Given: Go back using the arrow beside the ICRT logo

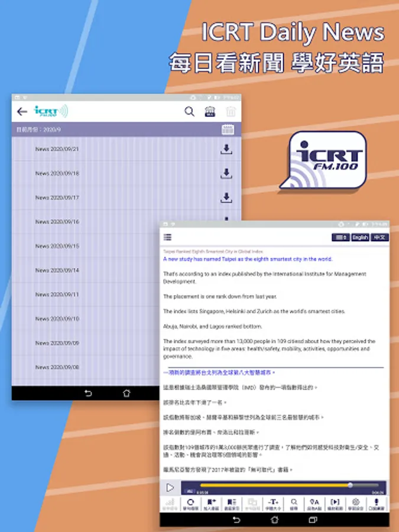Looking at the screenshot, I should [22, 112].
